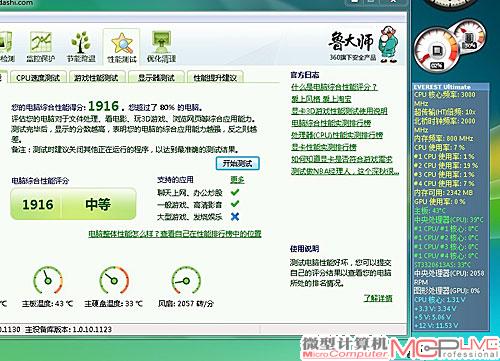Switch to the 游戏性能测试 tab

96,78
